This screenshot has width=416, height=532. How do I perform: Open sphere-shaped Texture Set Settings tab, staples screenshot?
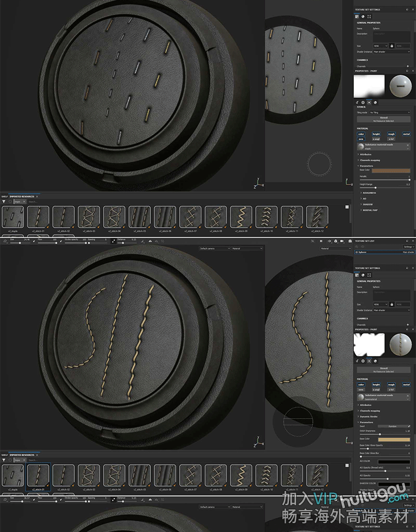tap(363, 16)
